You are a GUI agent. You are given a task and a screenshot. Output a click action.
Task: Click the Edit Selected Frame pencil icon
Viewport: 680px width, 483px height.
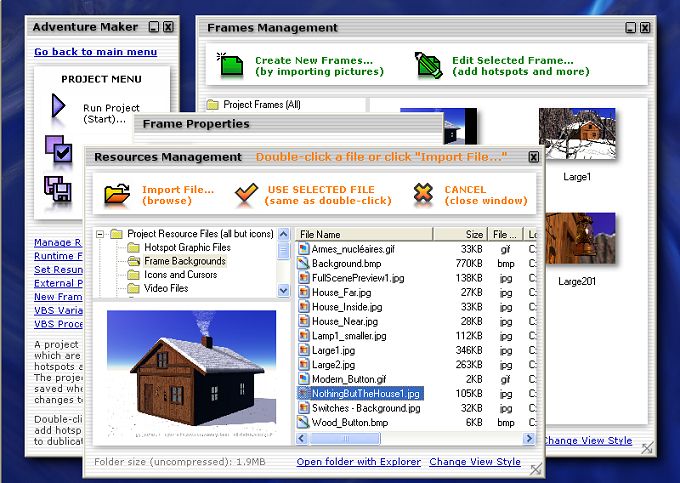[x=428, y=66]
